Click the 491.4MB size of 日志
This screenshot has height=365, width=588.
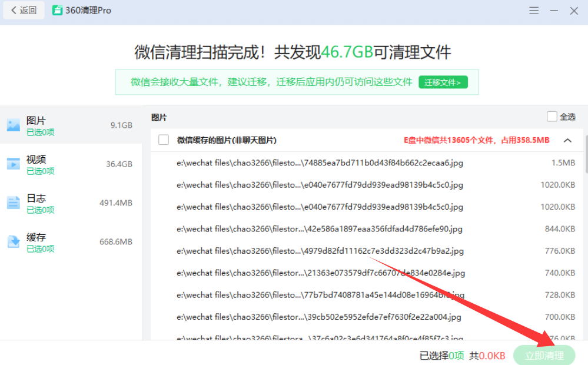coord(116,203)
